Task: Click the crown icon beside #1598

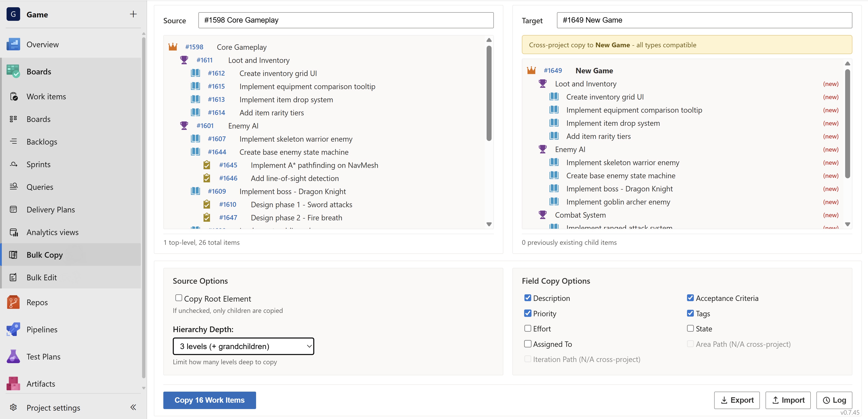Action: point(173,47)
